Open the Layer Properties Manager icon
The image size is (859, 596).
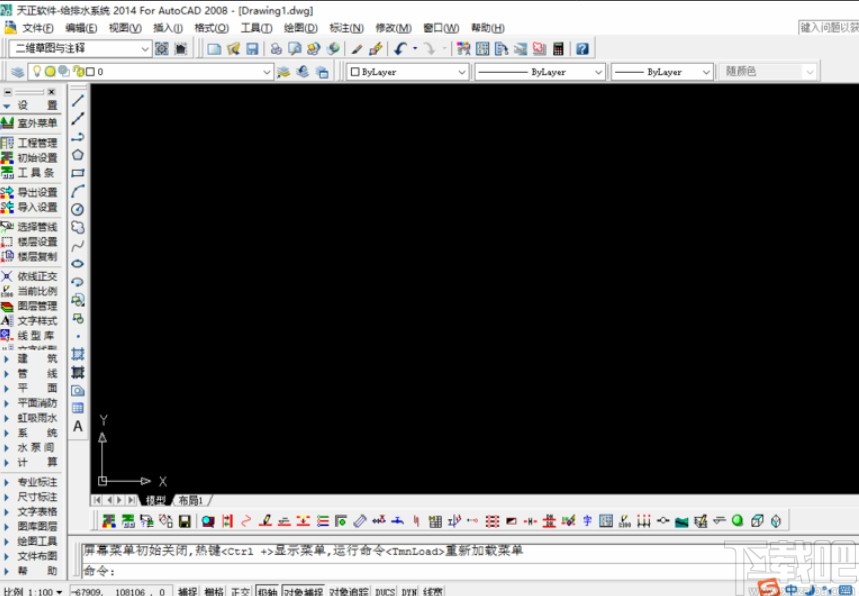click(x=18, y=72)
